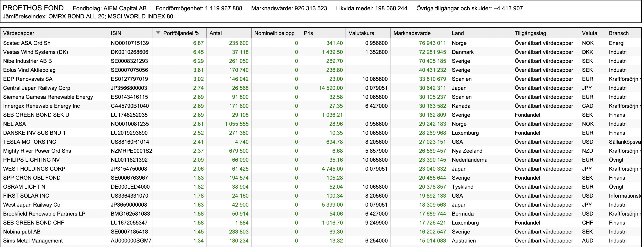Select the TESLA MOTORS INC security
Screen dimensions: 644x247
[x=29, y=142]
